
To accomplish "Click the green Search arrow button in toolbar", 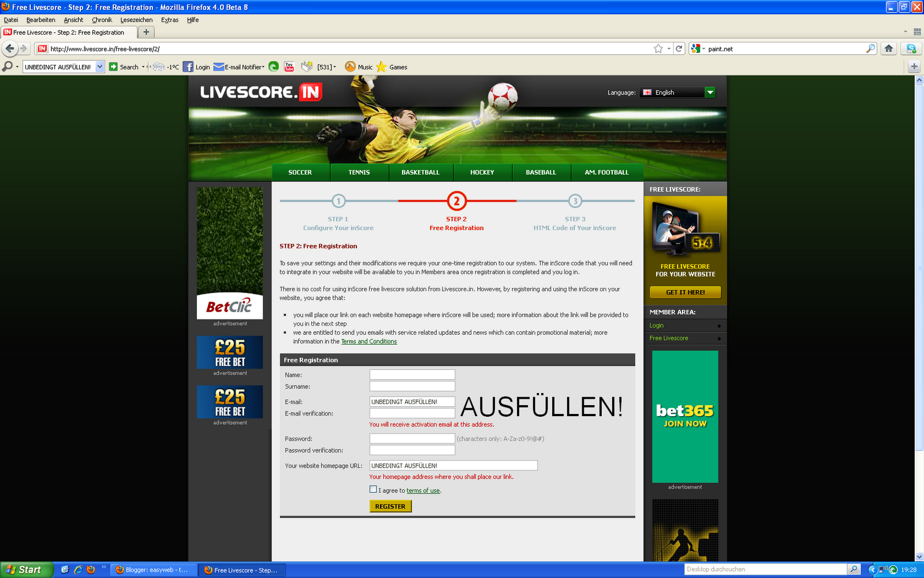I will [x=113, y=67].
